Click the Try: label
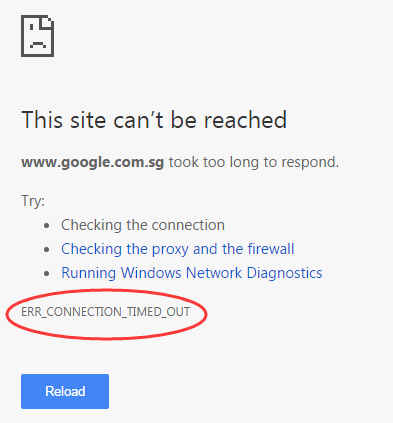393x423 pixels. point(33,201)
